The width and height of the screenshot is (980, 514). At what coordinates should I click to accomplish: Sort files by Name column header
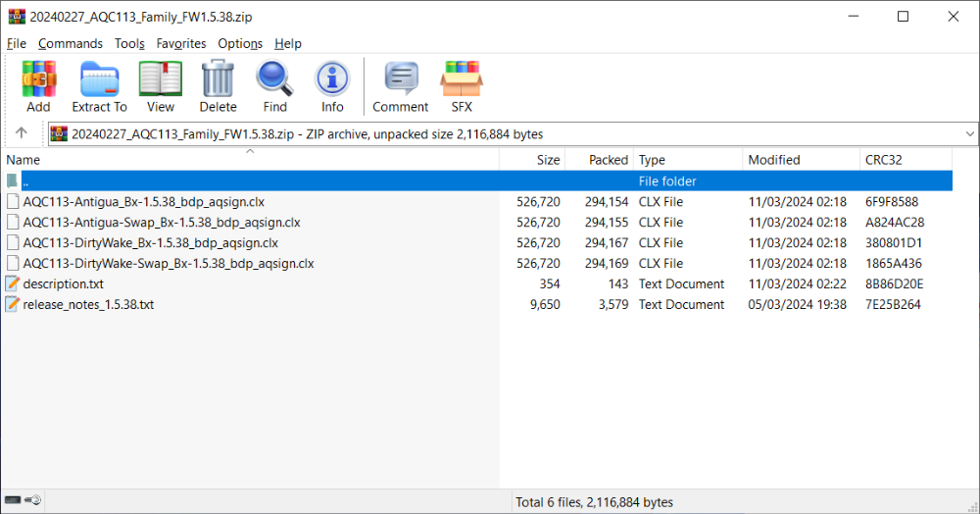pos(24,160)
